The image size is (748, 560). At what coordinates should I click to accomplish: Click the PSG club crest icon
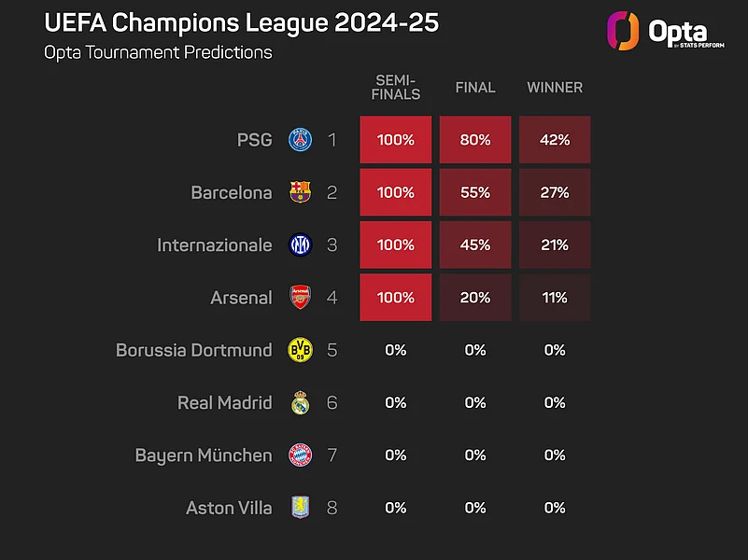[x=300, y=140]
